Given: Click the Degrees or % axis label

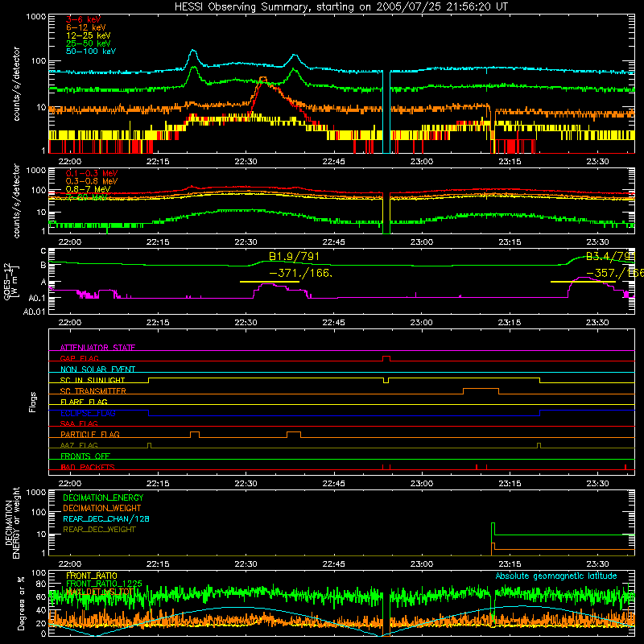Looking at the screenshot, I should point(21,603).
